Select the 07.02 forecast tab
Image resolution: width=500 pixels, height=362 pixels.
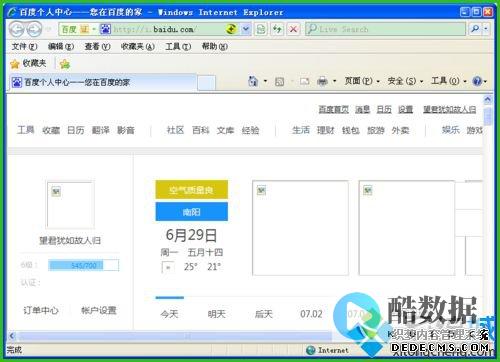coord(311,314)
